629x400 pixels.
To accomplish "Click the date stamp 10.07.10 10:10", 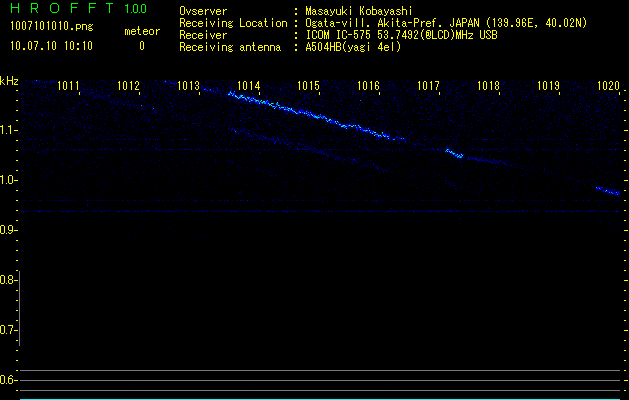I will pyautogui.click(x=51, y=46).
